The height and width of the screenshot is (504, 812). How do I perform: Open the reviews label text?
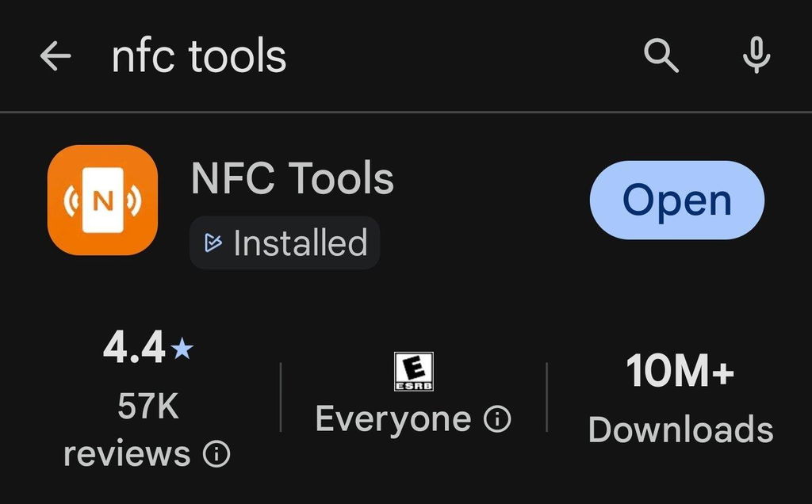[127, 454]
